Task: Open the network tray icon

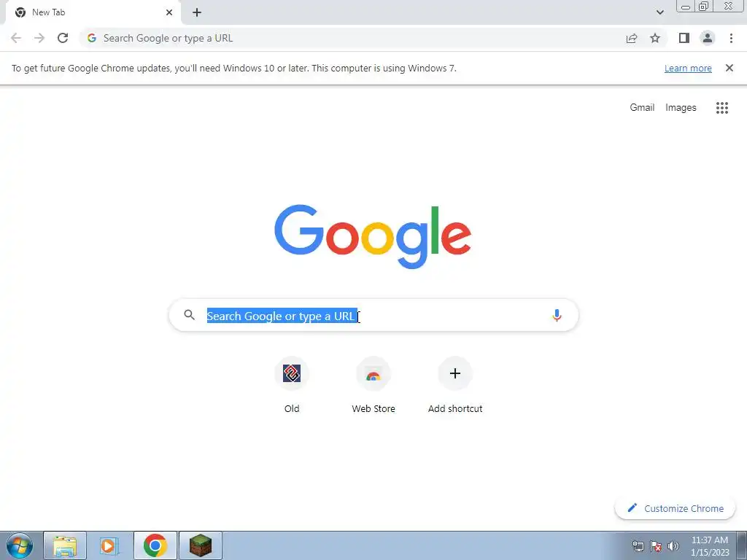Action: coord(638,546)
